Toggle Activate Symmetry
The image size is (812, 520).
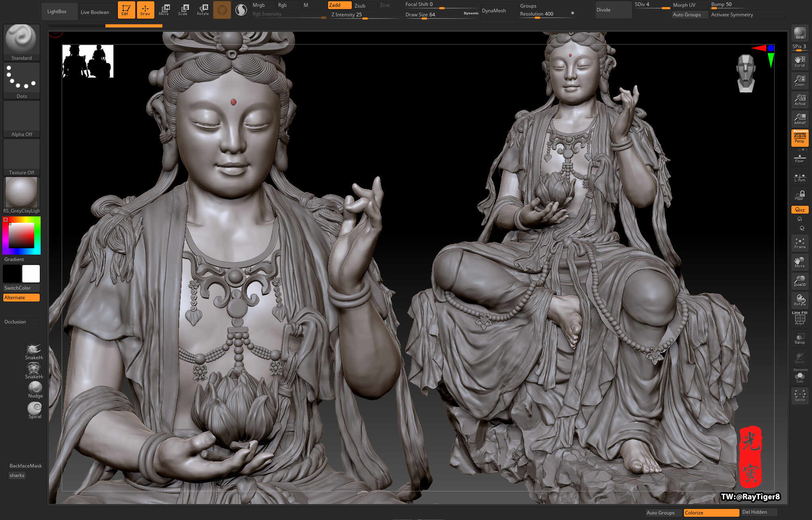[747, 15]
